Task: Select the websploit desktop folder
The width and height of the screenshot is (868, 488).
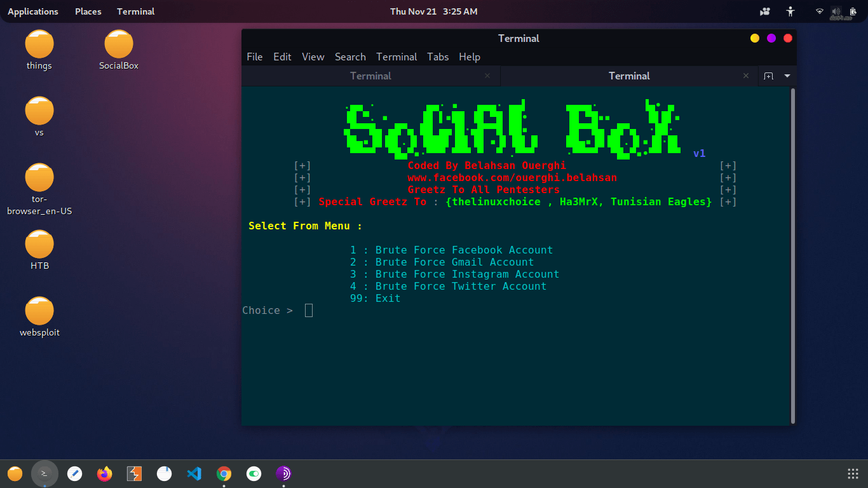Action: tap(39, 316)
